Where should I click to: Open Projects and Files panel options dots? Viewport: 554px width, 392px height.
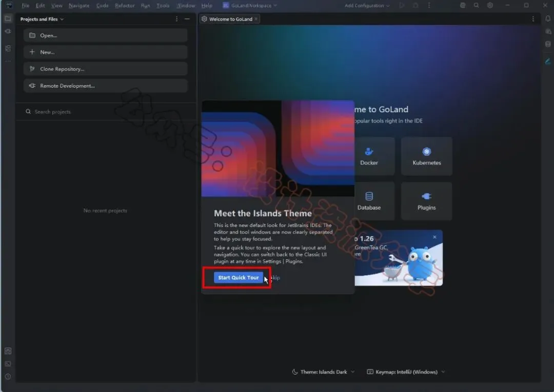point(176,19)
